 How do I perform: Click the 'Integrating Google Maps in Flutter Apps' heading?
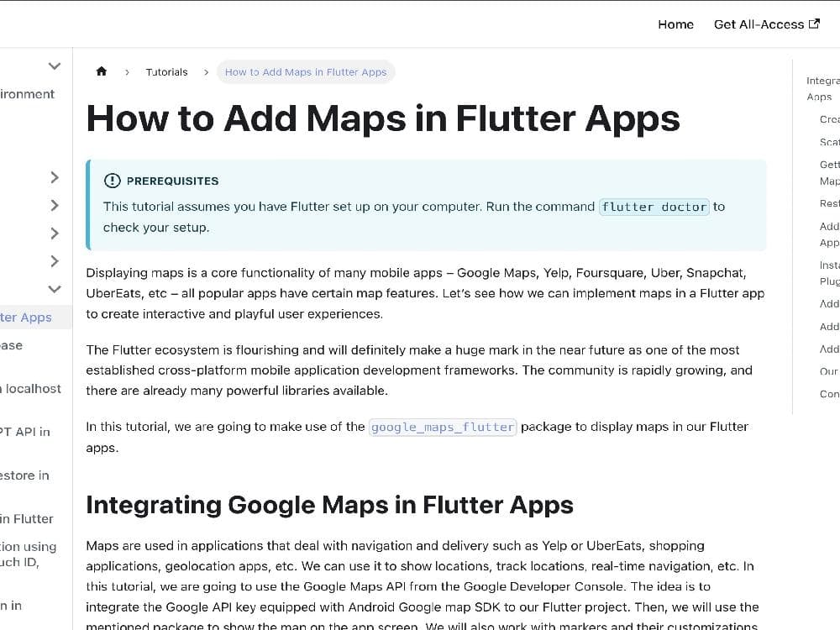click(329, 505)
